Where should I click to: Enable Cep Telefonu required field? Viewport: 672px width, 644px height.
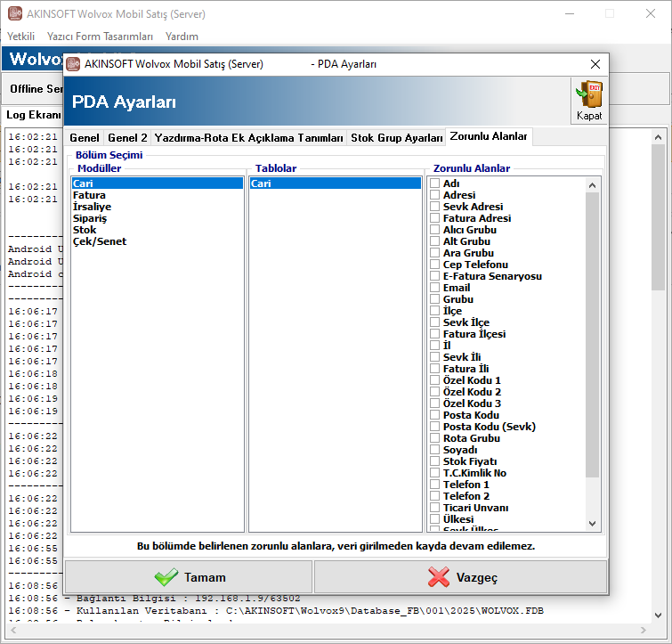434,265
